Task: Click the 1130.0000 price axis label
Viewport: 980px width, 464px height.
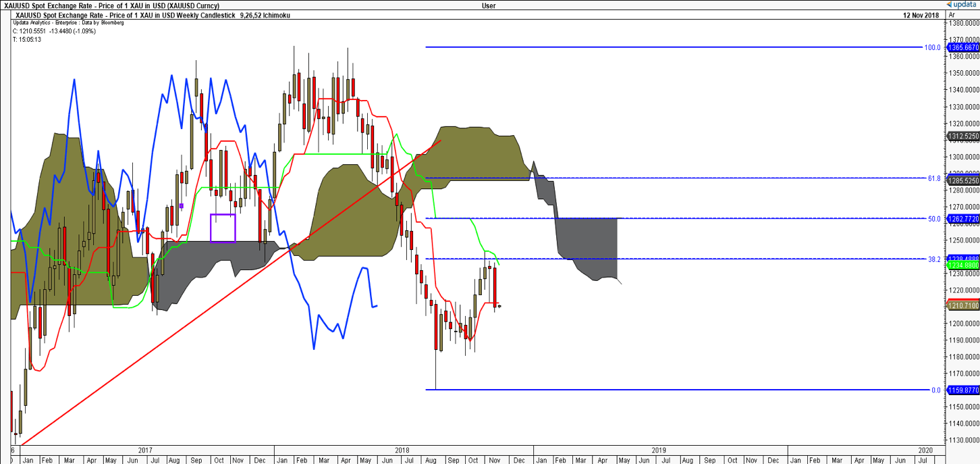Action: [x=965, y=440]
